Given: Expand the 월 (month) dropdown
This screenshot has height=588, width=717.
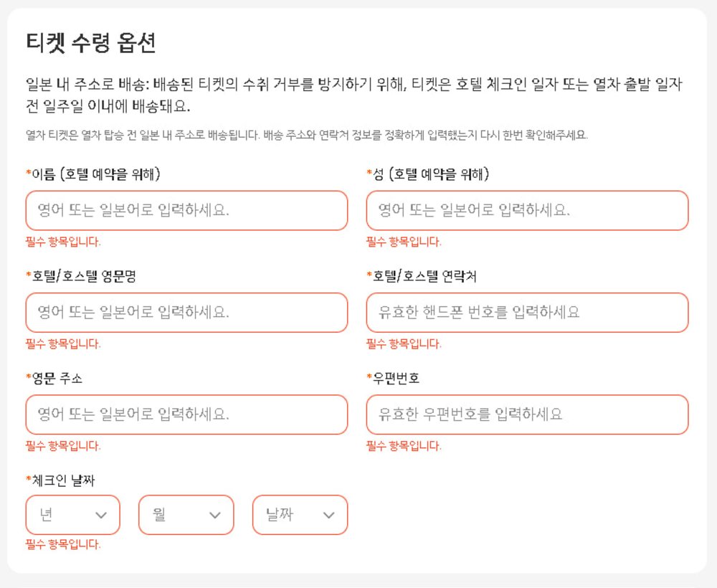Looking at the screenshot, I should pyautogui.click(x=179, y=515).
